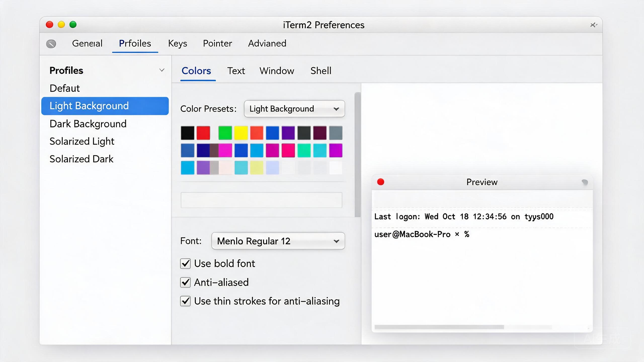The height and width of the screenshot is (362, 644).
Task: Select the royal blue swatch in the top row
Action: pyautogui.click(x=272, y=133)
